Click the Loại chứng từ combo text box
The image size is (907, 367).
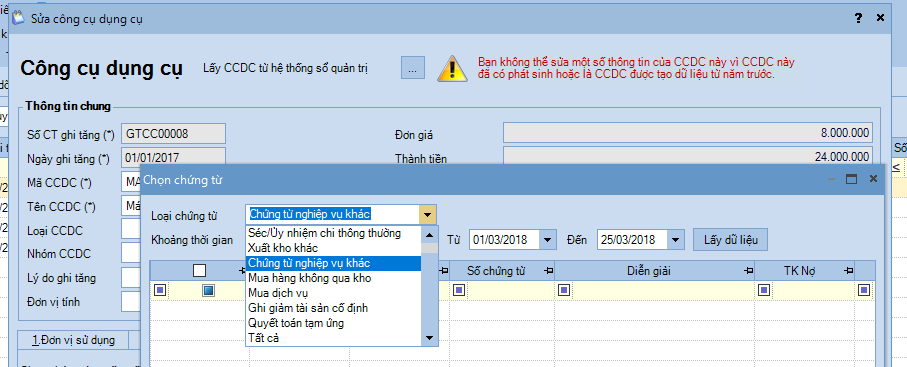click(333, 215)
